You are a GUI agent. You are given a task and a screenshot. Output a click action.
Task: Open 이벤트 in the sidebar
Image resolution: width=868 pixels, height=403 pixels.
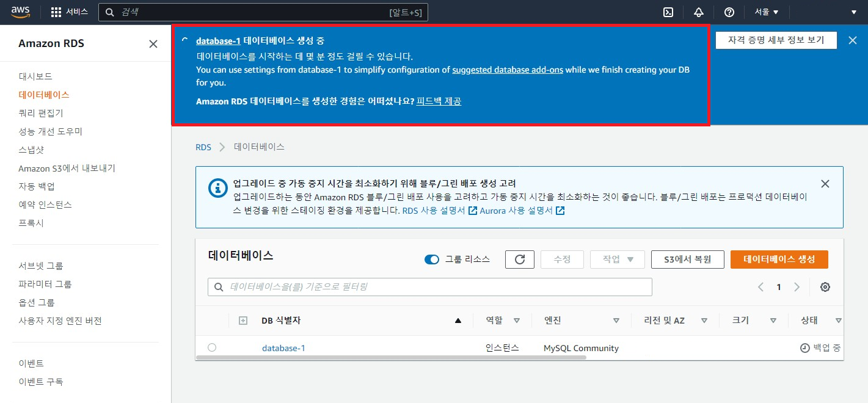tap(31, 363)
